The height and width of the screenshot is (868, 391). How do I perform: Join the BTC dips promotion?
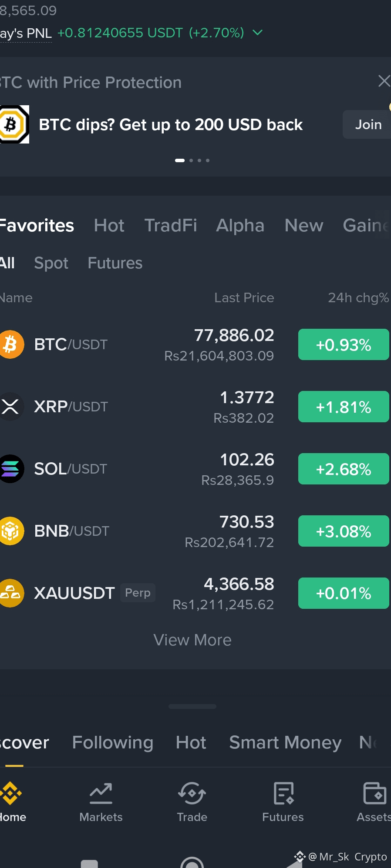(x=367, y=125)
